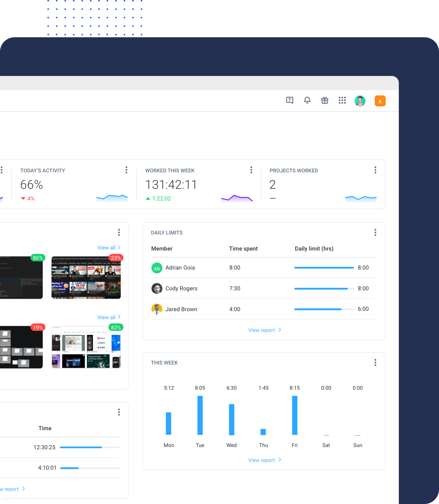Click Jared Brown's profile photo
Image resolution: width=439 pixels, height=504 pixels.
pos(157,309)
